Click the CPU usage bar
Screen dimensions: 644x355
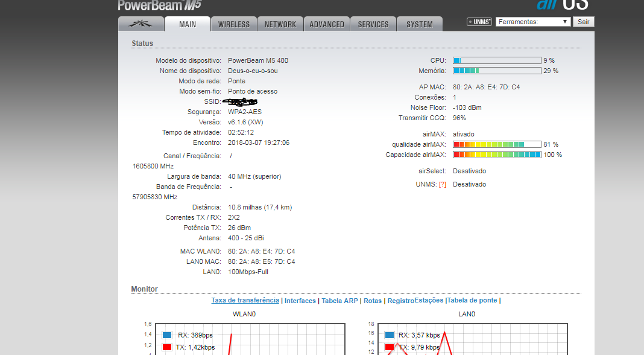click(x=497, y=60)
